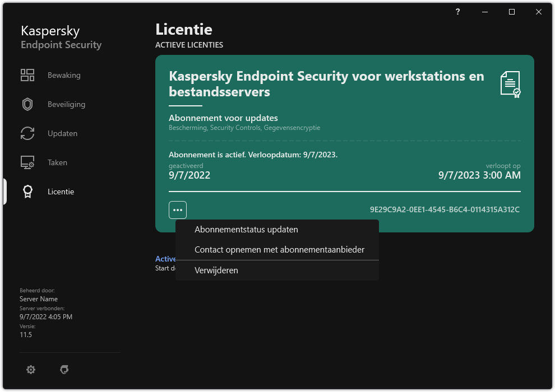Click the verloopt op 9/7/2023 date
The height and width of the screenshot is (392, 555).
coord(480,175)
